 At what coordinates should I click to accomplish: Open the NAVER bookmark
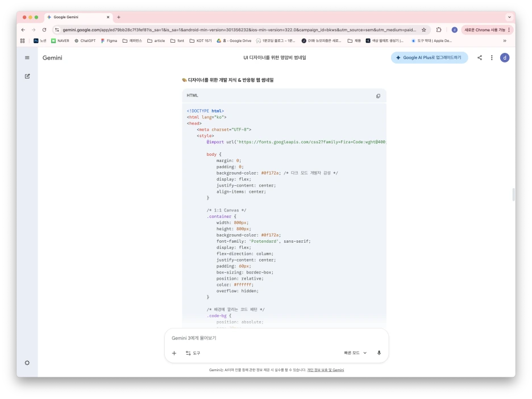point(60,41)
